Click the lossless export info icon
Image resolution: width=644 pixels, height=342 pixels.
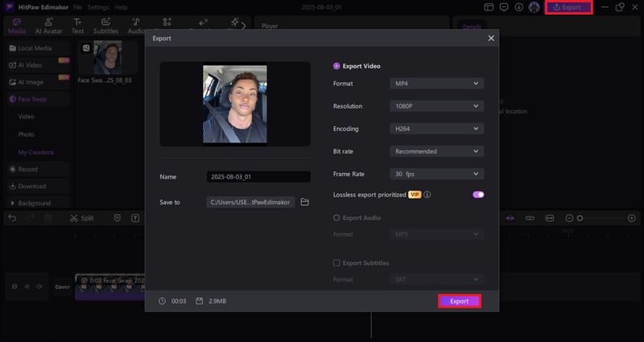(x=427, y=195)
